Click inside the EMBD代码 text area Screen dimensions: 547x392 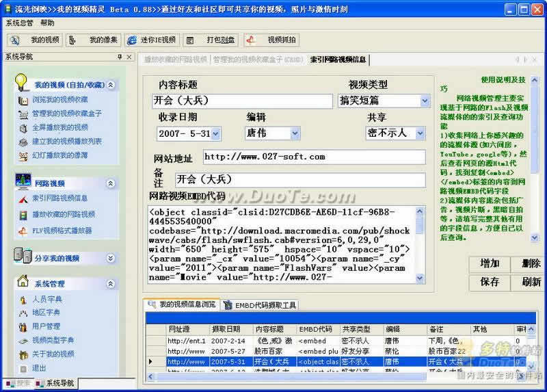282,244
